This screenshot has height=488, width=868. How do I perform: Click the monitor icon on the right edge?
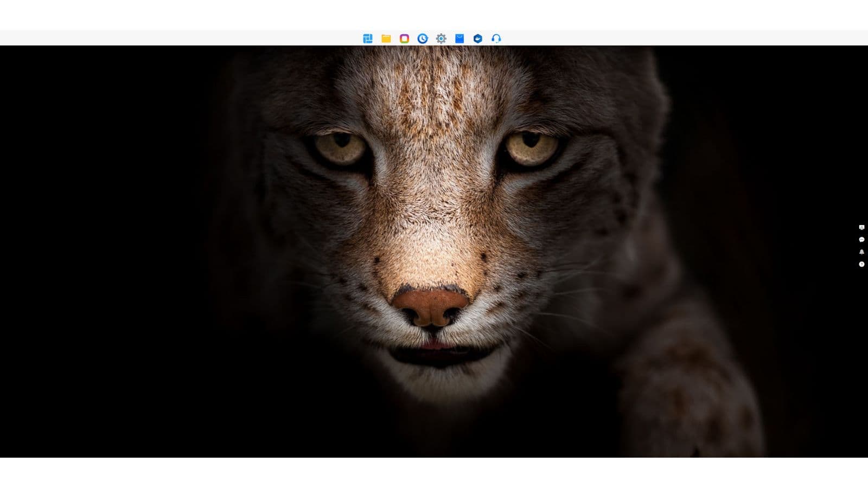click(861, 227)
